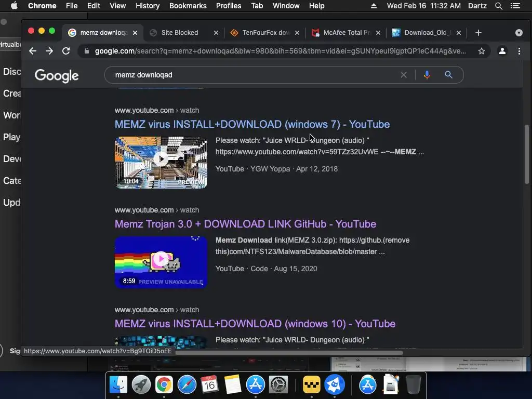
Task: Open the Profiles menu
Action: (x=229, y=6)
